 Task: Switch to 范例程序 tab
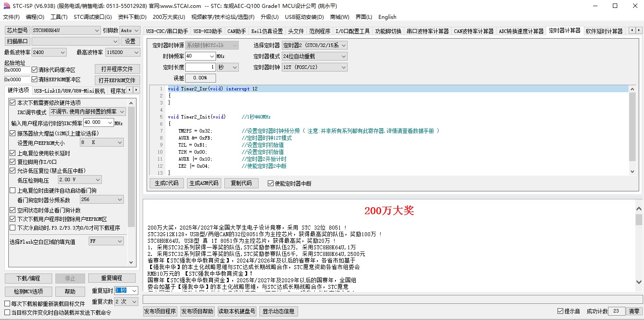tap(320, 31)
